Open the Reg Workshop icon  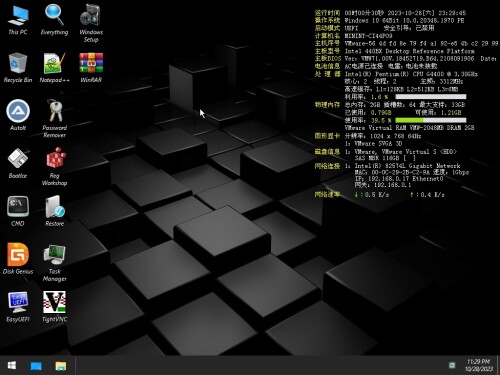(54, 167)
